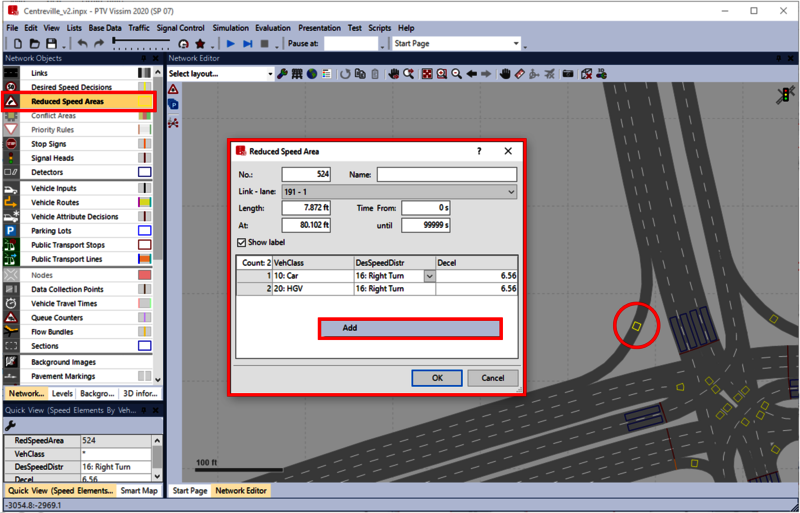This screenshot has width=800, height=513.
Task: Click the Add button in dialog
Action: [x=409, y=328]
